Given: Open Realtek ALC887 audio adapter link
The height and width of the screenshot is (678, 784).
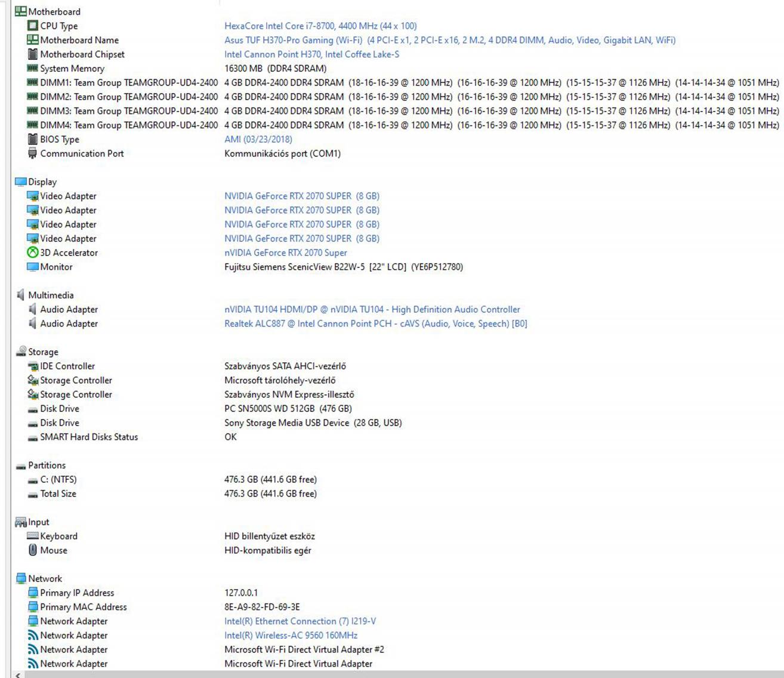Looking at the screenshot, I should click(x=375, y=323).
